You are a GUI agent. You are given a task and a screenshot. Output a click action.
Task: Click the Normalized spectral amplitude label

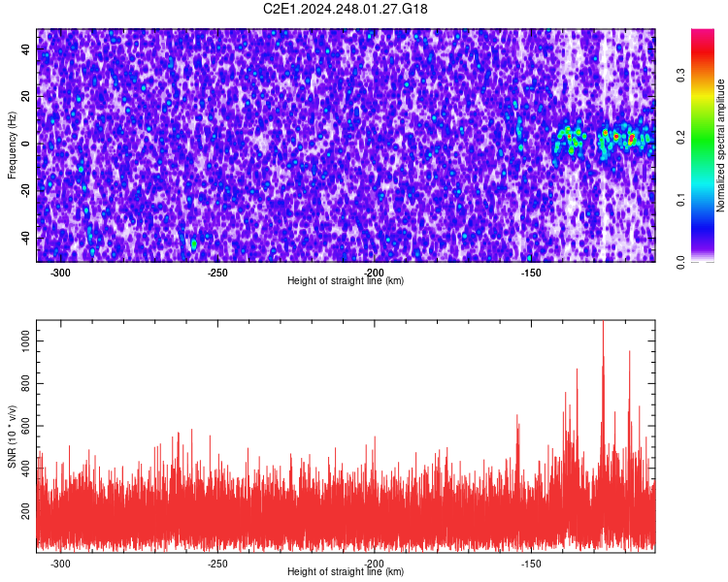tap(720, 145)
